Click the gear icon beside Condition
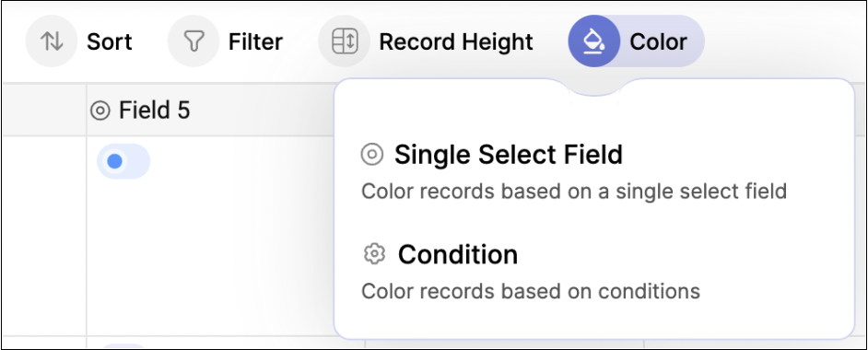The width and height of the screenshot is (868, 350). [x=374, y=254]
